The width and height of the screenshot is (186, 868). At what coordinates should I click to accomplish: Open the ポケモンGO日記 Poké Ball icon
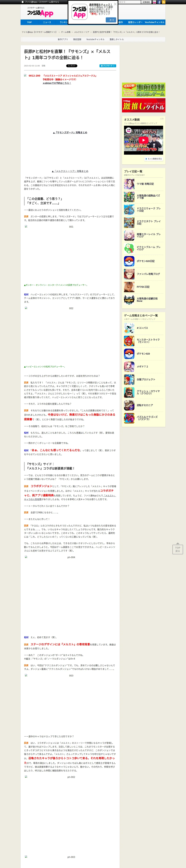129,261
